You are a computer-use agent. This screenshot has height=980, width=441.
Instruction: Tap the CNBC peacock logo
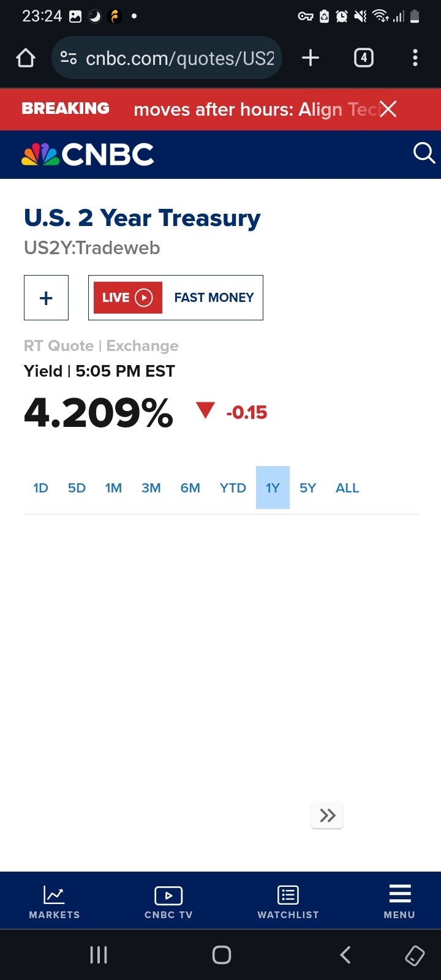(88, 154)
